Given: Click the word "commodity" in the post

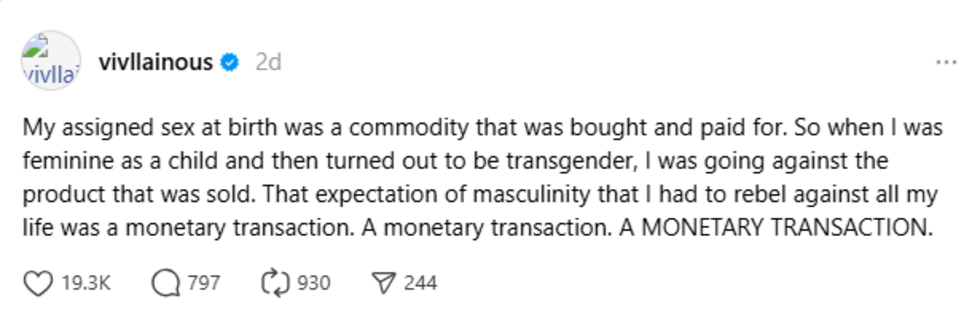Looking at the screenshot, I should tap(409, 127).
